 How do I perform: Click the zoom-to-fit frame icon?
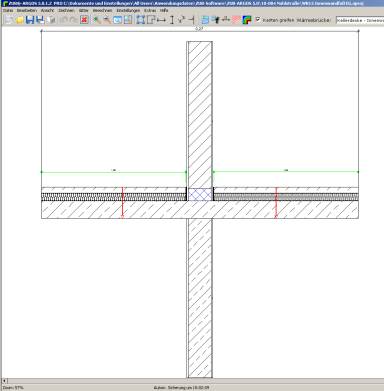tap(141, 20)
